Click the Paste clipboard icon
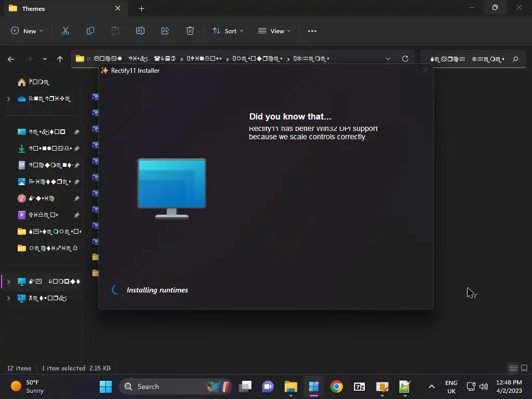532x399 pixels. point(115,31)
